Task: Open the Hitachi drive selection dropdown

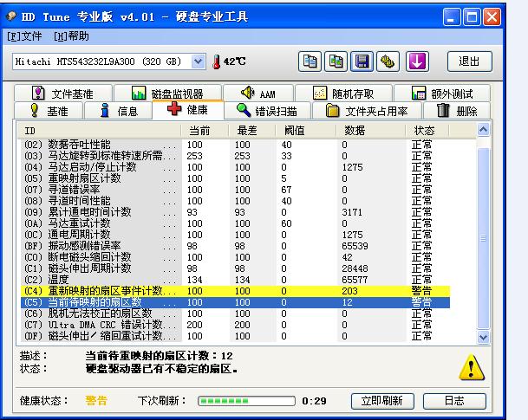Action: (198, 61)
